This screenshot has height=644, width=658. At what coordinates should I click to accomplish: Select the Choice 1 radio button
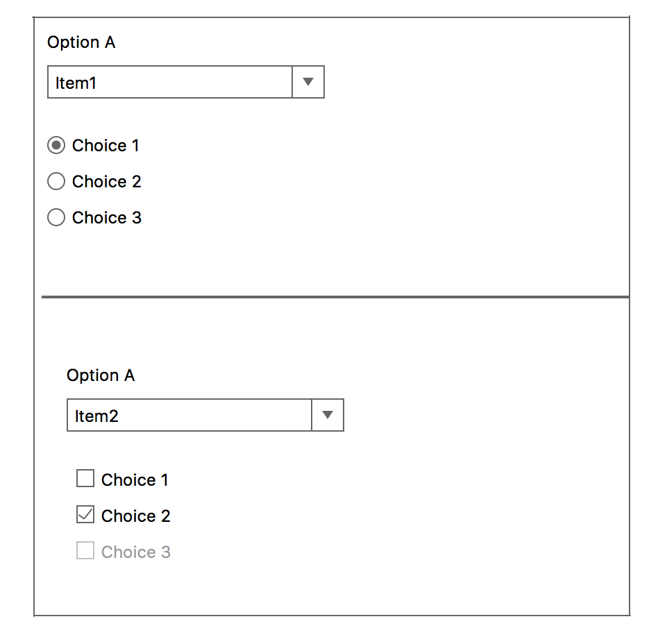click(x=56, y=145)
